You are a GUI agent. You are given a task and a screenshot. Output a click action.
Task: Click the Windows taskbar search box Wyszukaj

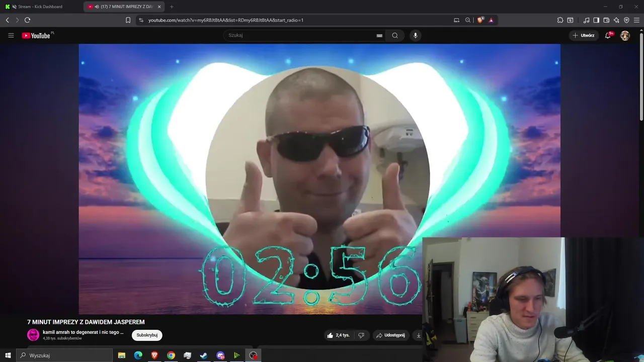[x=64, y=355]
